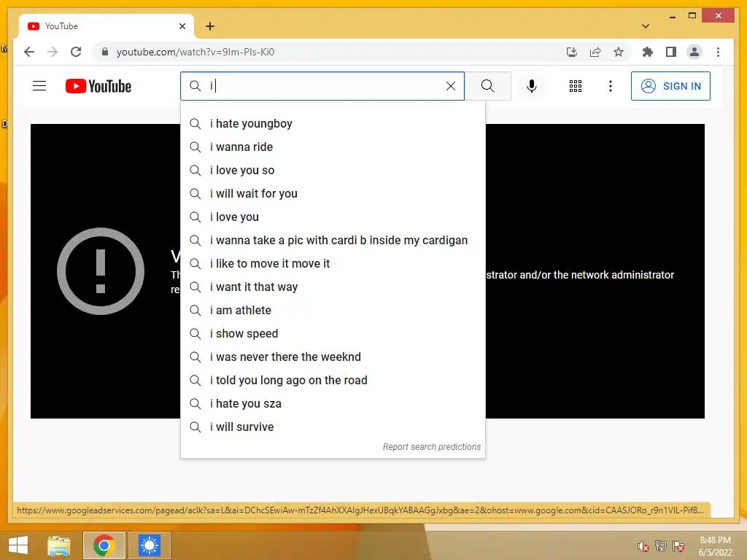Image resolution: width=747 pixels, height=560 pixels.
Task: Open a new tab with plus button
Action: point(210,26)
